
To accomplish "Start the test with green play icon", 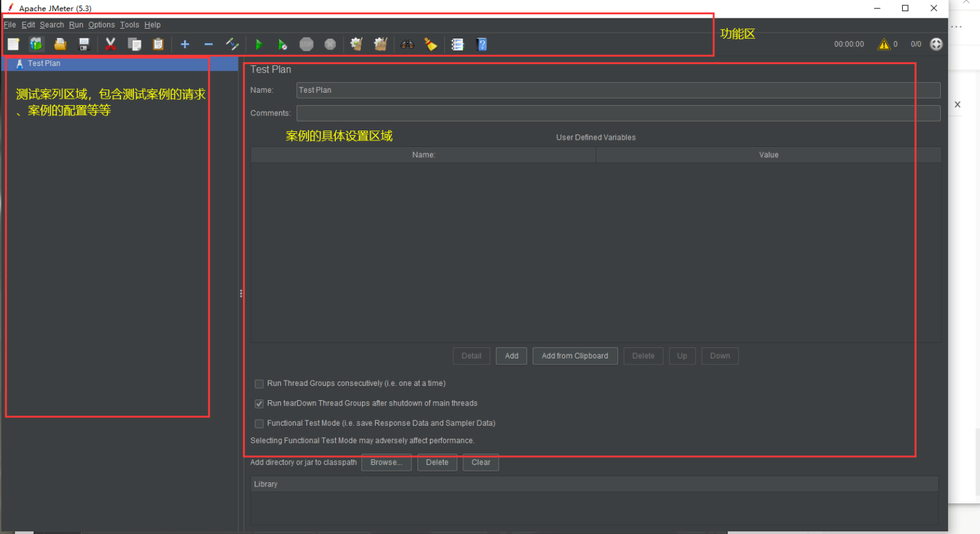I will tap(259, 44).
